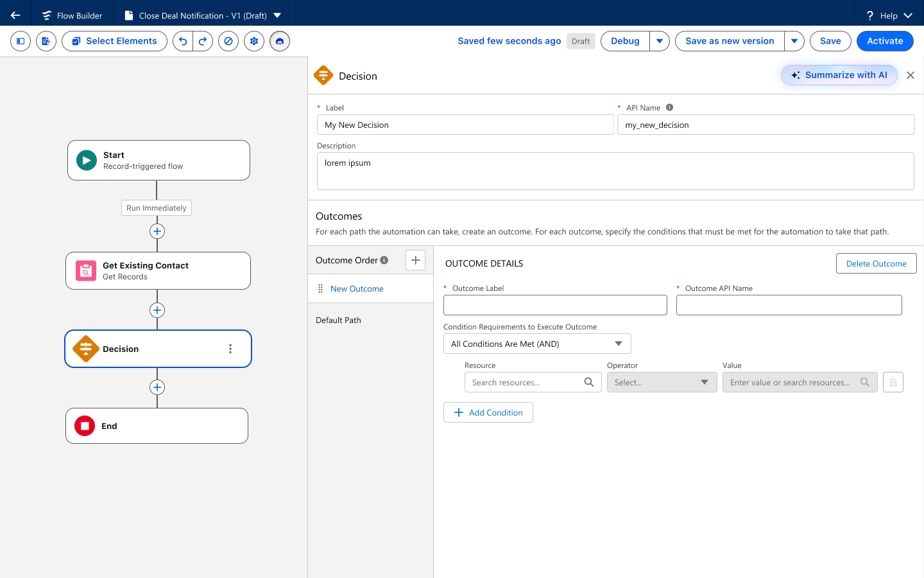Click the Add Condition button
This screenshot has width=924, height=578.
488,412
